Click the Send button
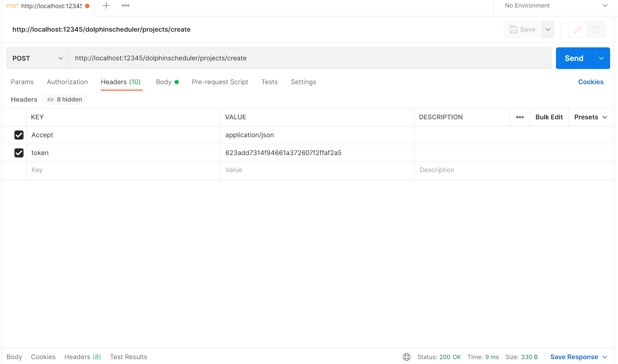The height and width of the screenshot is (364, 618). (x=574, y=58)
